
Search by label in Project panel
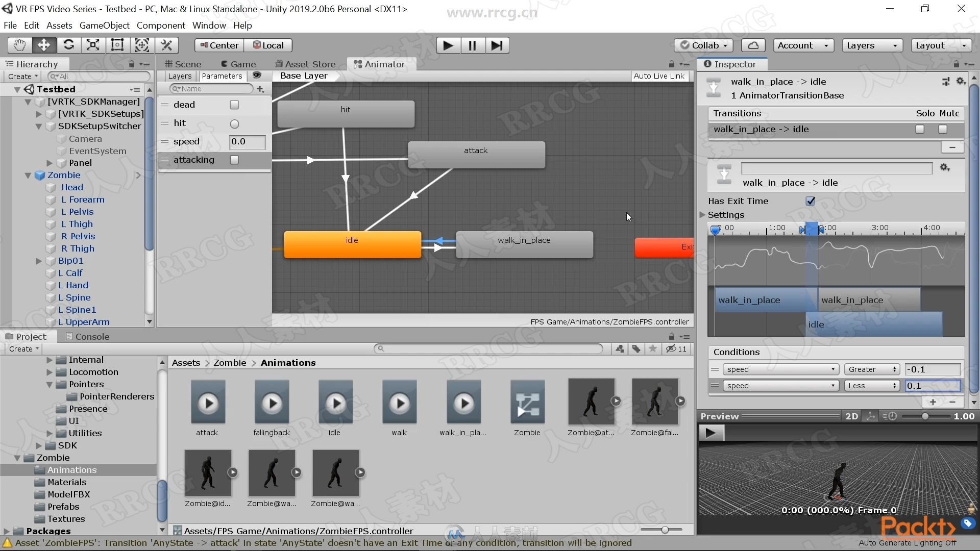[636, 349]
